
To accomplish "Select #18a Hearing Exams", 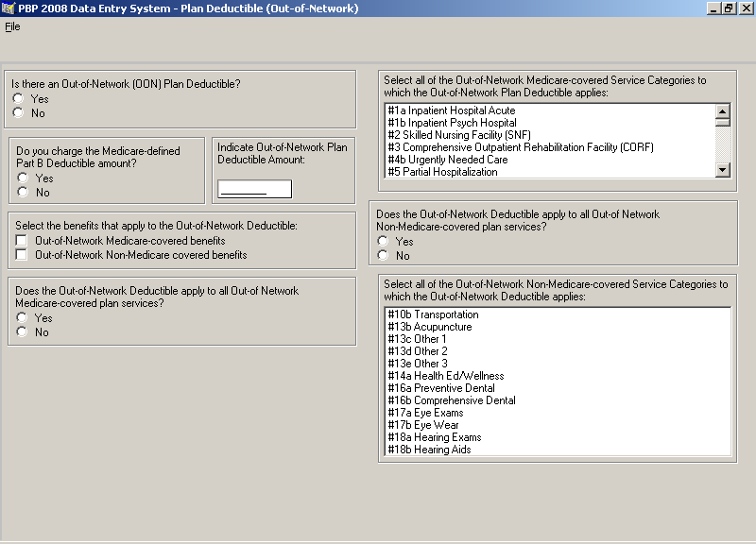I will tap(558, 437).
